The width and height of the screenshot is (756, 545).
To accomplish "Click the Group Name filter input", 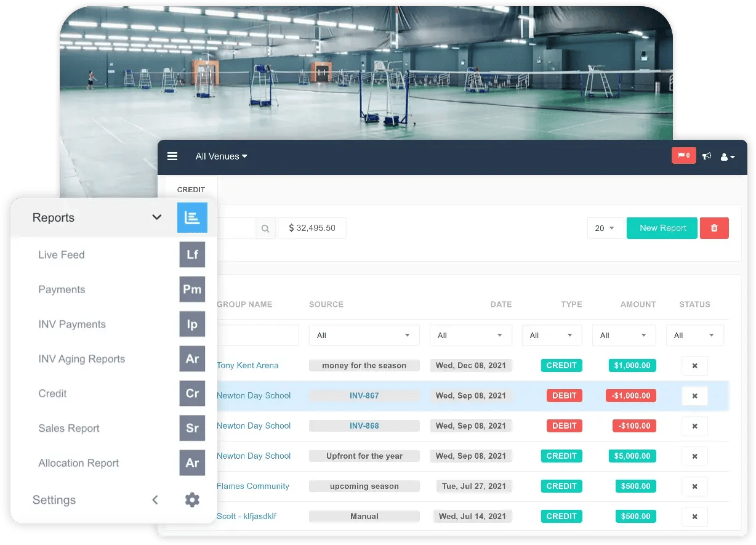I will tap(257, 336).
